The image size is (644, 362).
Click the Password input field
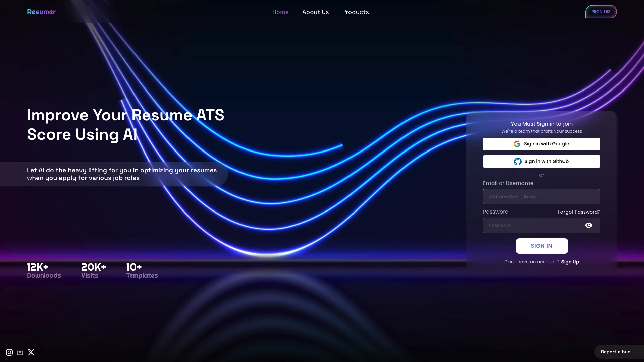pos(541,226)
